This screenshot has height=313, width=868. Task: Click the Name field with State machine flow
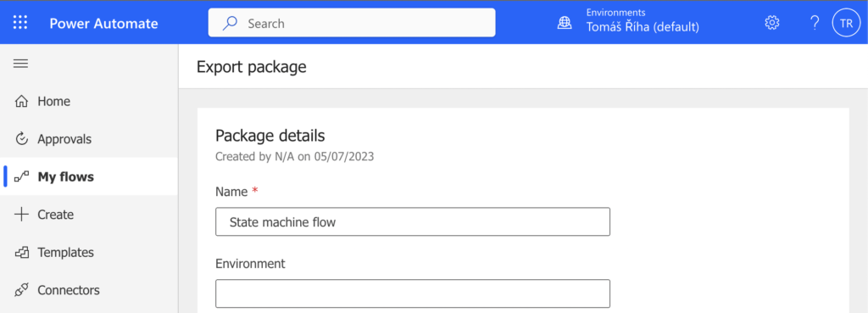(x=413, y=221)
